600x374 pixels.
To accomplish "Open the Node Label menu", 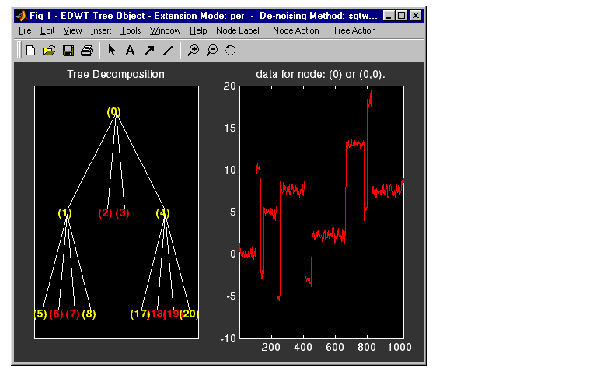I will tap(238, 31).
